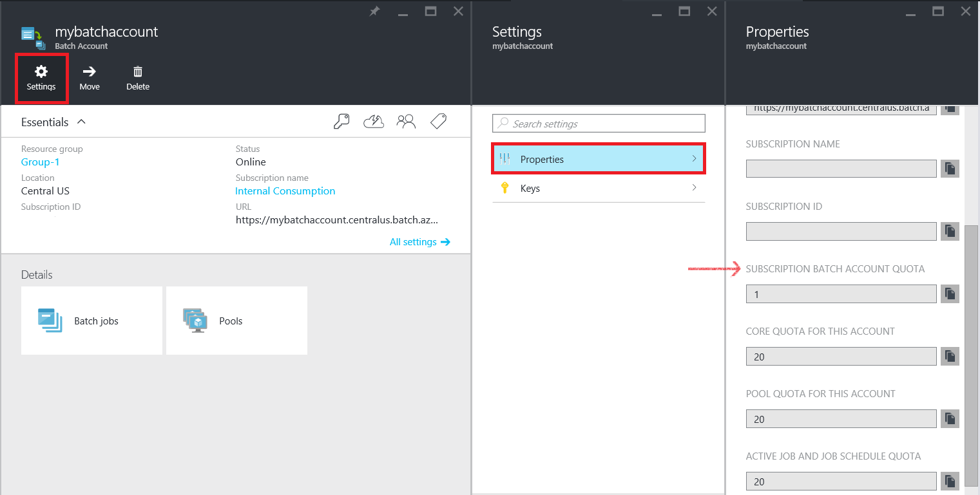The width and height of the screenshot is (980, 495).
Task: Collapse the Essentials section
Action: point(81,122)
